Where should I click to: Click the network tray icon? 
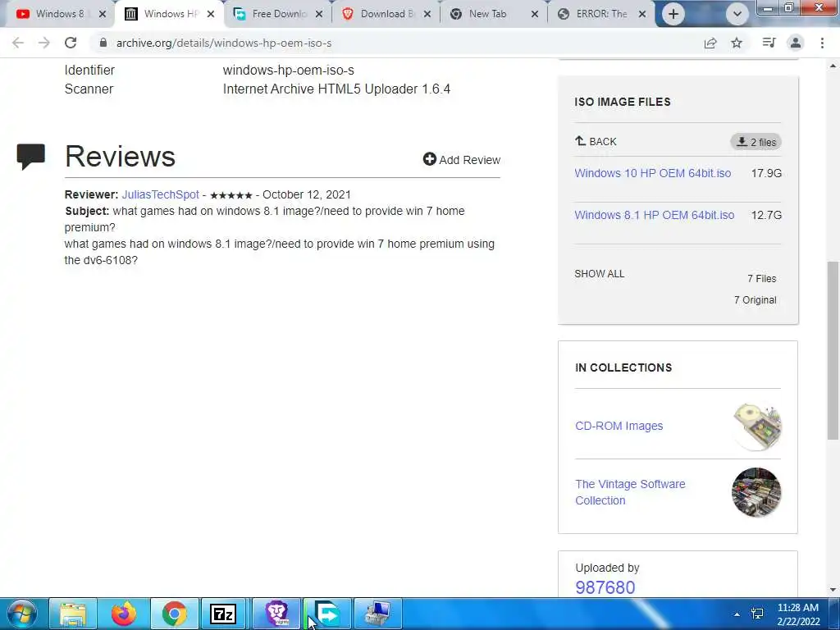[x=757, y=614]
